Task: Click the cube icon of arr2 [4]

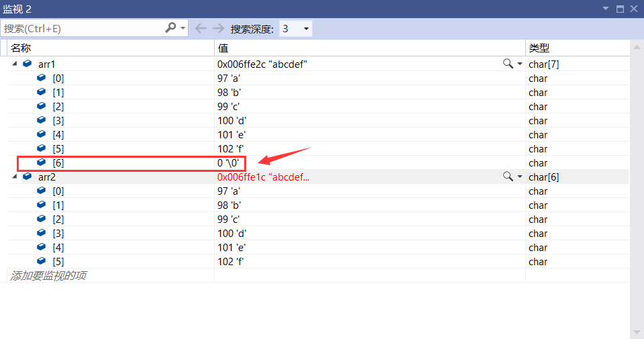Action: pos(42,247)
